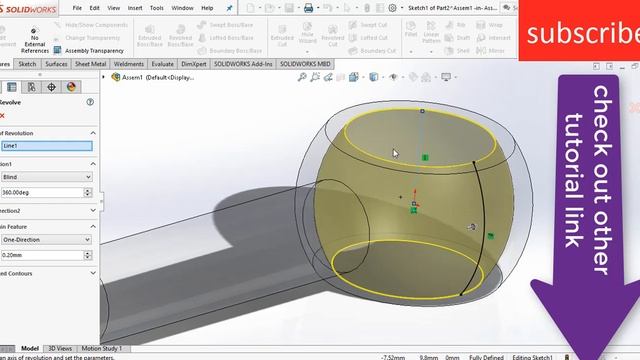
Task: Switch to the Sketch ribbon tab
Action: coord(27,64)
